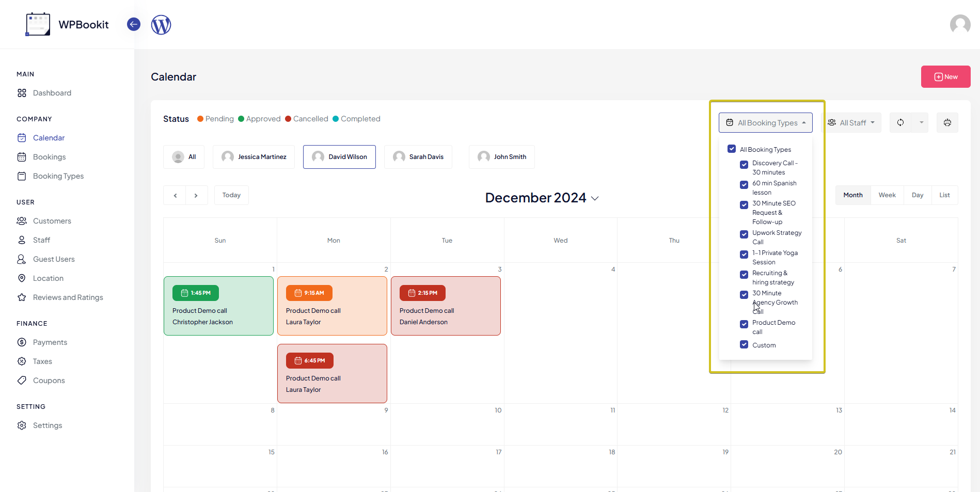Image resolution: width=980 pixels, height=492 pixels.
Task: Open the 9:15 AM Laura Taylor booking
Action: [x=332, y=306]
